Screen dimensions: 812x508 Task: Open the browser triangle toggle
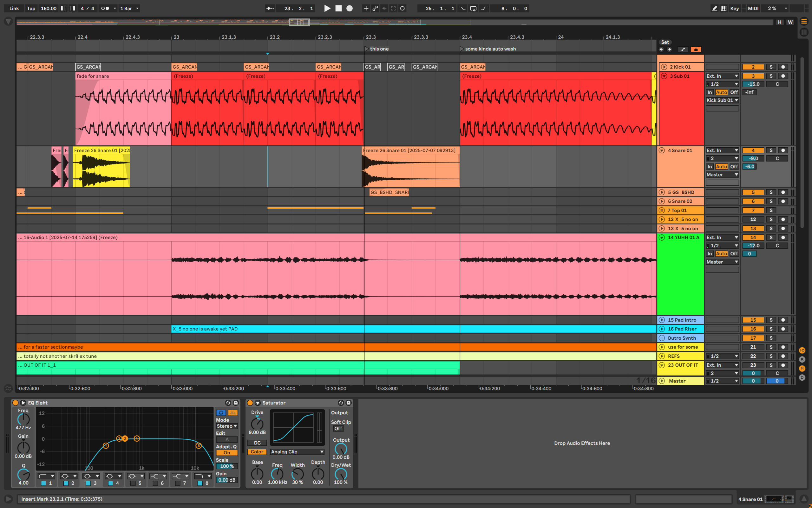[8, 22]
